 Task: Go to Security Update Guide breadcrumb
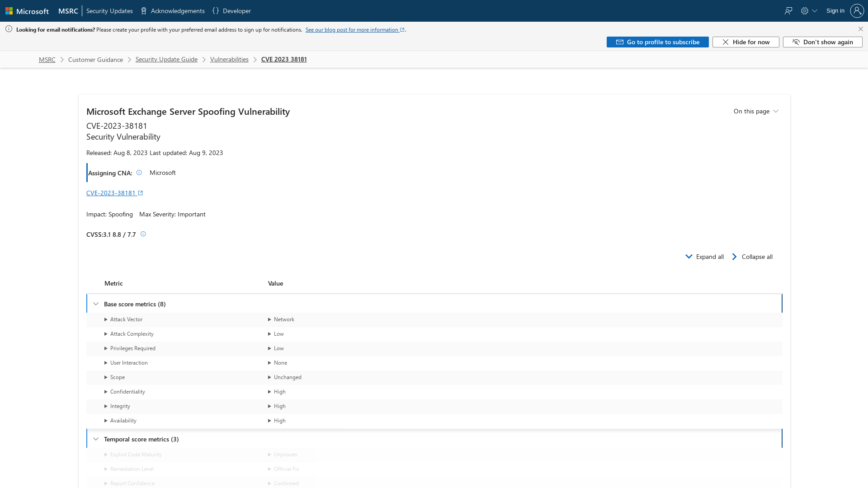pyautogui.click(x=166, y=60)
